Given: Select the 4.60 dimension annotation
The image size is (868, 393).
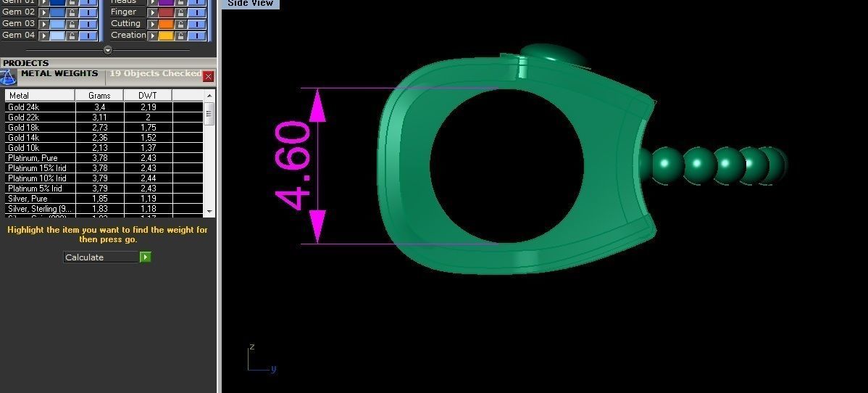Looking at the screenshot, I should [x=292, y=165].
